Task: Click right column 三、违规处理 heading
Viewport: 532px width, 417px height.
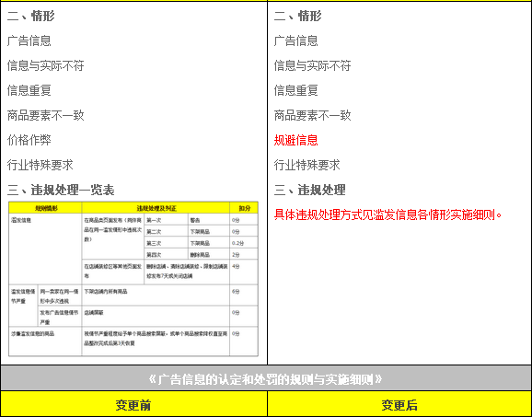Action: (x=310, y=190)
